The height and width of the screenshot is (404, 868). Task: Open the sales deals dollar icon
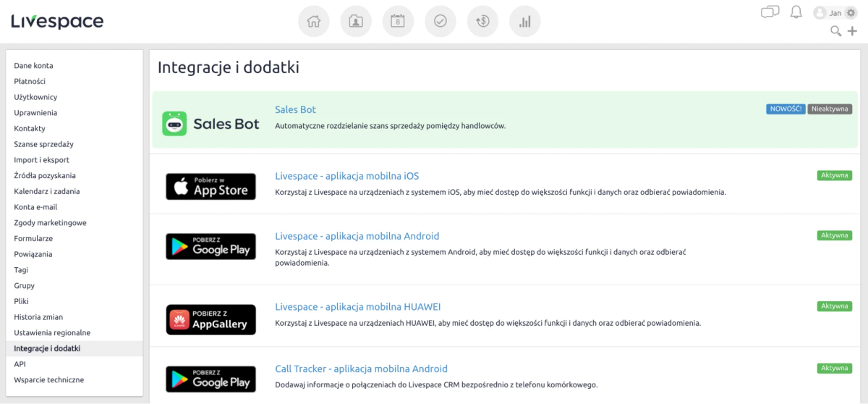[x=482, y=21]
